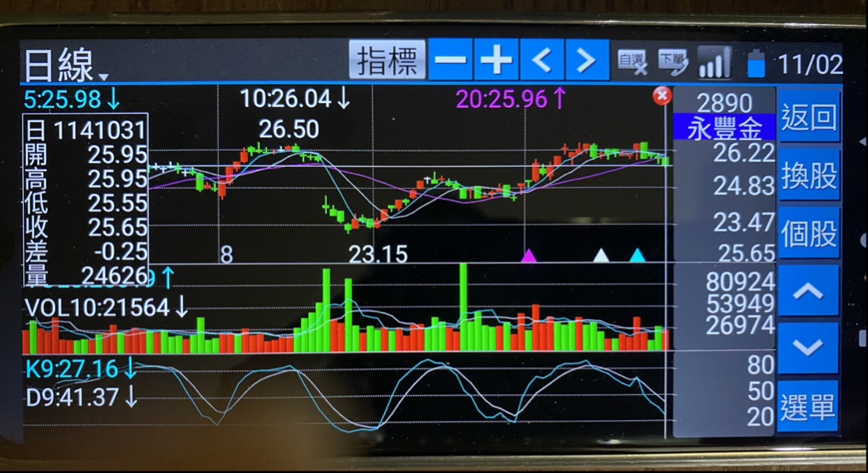Select the white triangle chart marker
The image size is (868, 473).
(x=601, y=255)
